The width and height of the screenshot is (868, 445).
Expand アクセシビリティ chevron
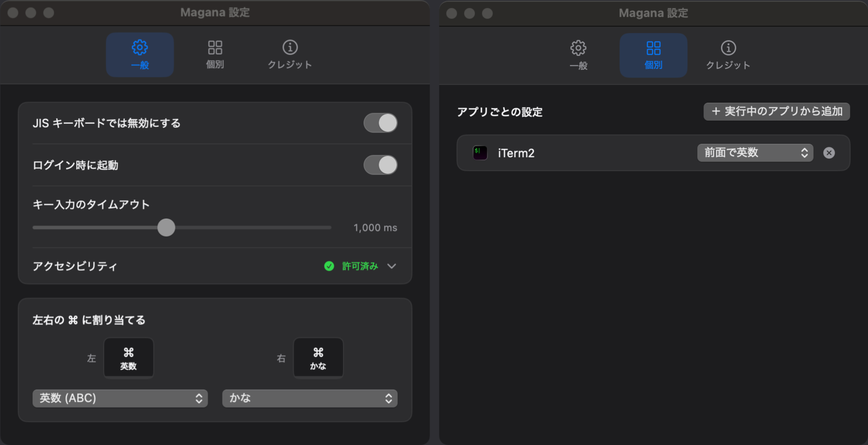pos(392,266)
